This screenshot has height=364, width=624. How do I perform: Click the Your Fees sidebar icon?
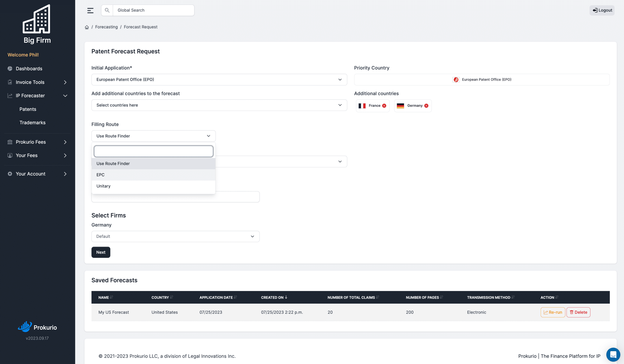tap(10, 155)
